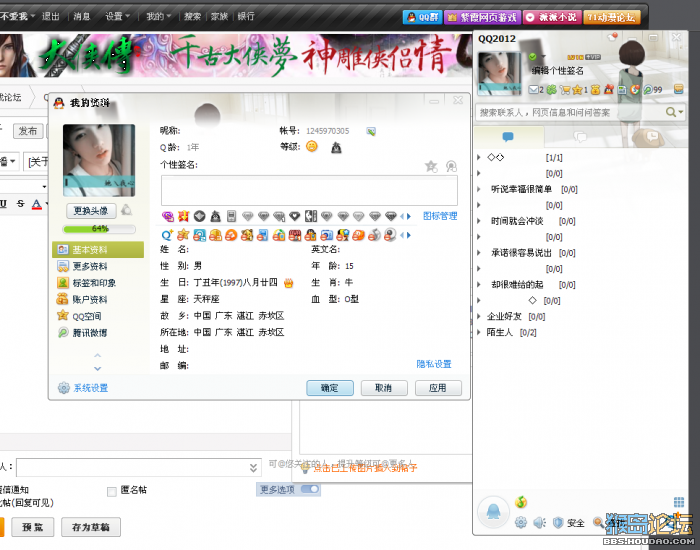The image size is (700, 550).
Task: Click the 64% profile completion progress bar
Action: [99, 229]
